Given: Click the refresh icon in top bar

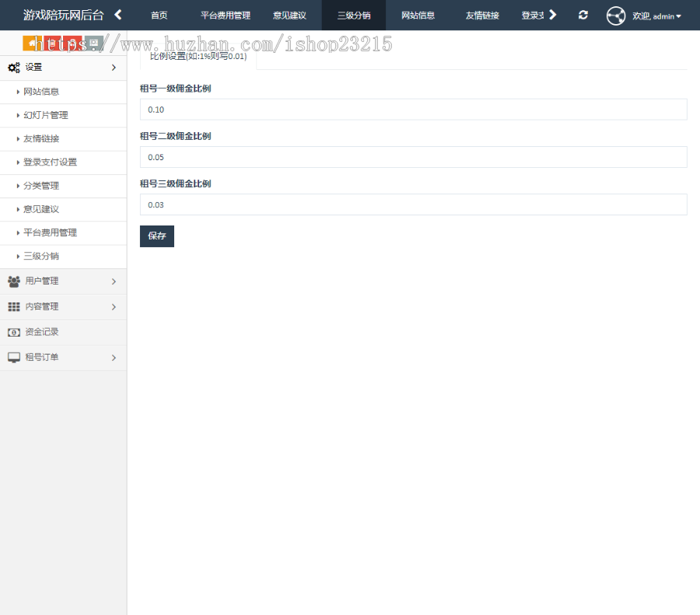Looking at the screenshot, I should point(583,16).
